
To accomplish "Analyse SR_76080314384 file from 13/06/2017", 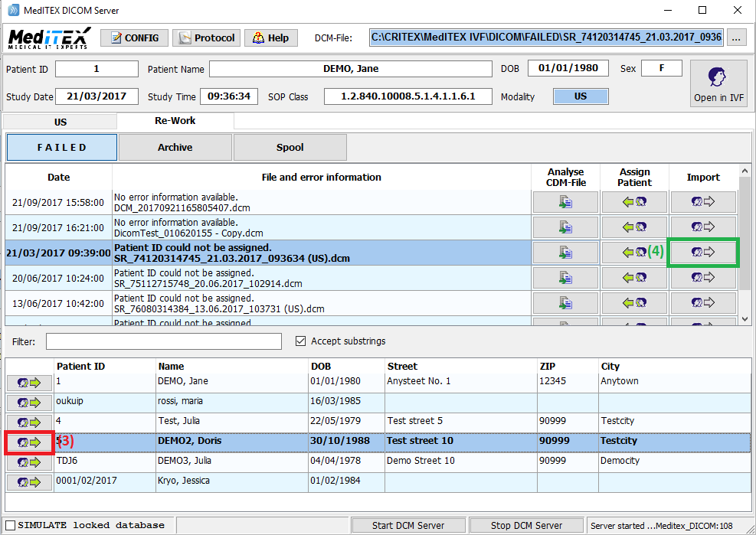I will coord(565,302).
